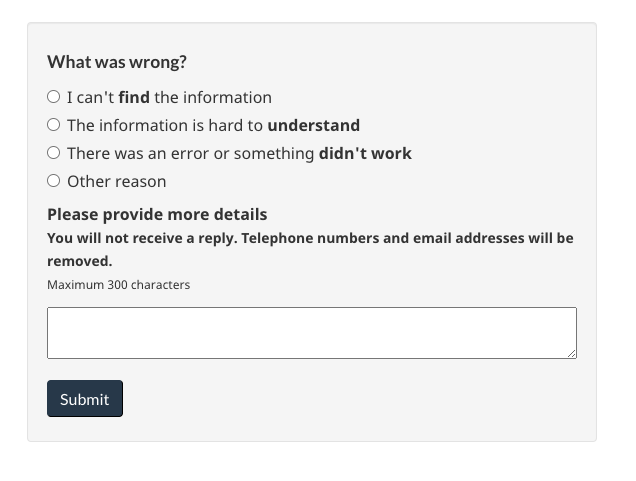This screenshot has height=481, width=636.
Task: Click the textarea resize grip handle
Action: [x=572, y=354]
